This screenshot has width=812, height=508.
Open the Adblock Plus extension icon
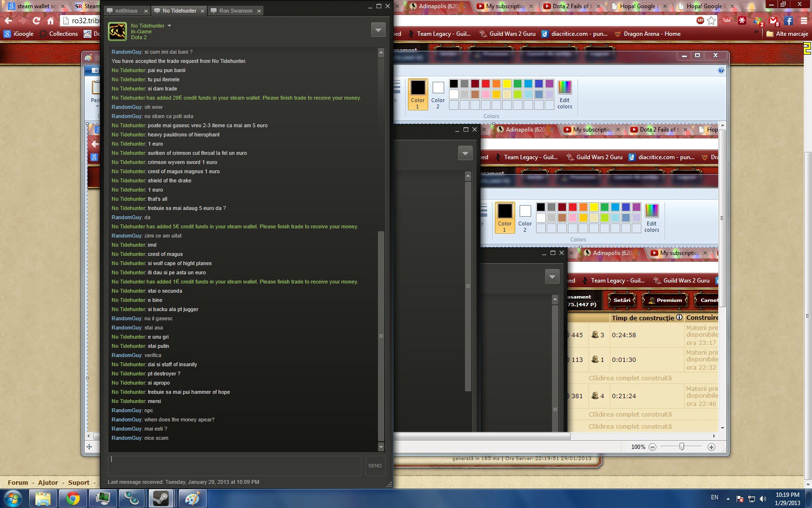point(700,20)
